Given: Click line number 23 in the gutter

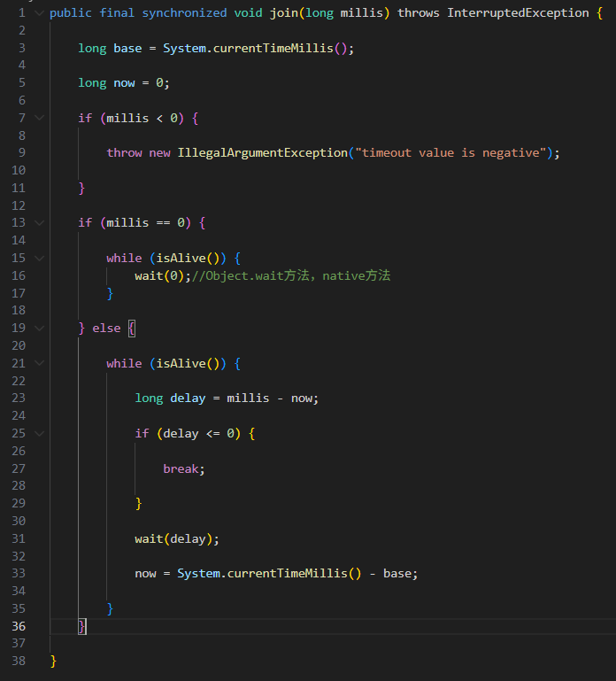Looking at the screenshot, I should pos(19,399).
